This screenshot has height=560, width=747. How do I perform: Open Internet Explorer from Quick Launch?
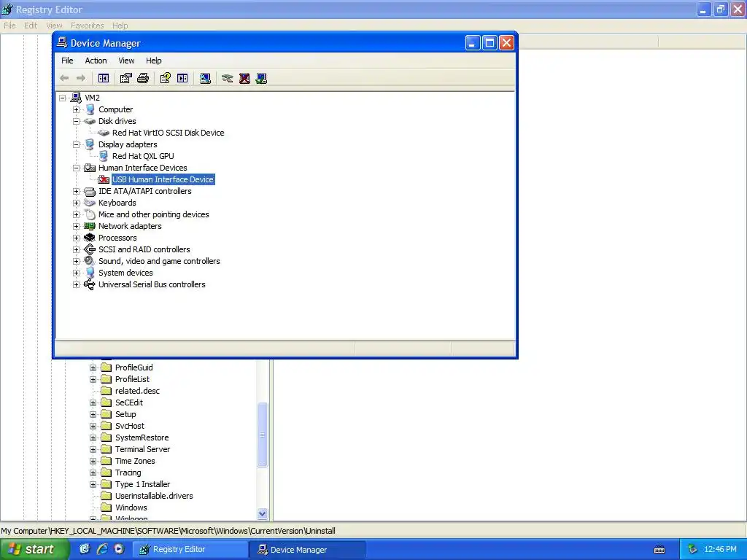pyautogui.click(x=102, y=549)
